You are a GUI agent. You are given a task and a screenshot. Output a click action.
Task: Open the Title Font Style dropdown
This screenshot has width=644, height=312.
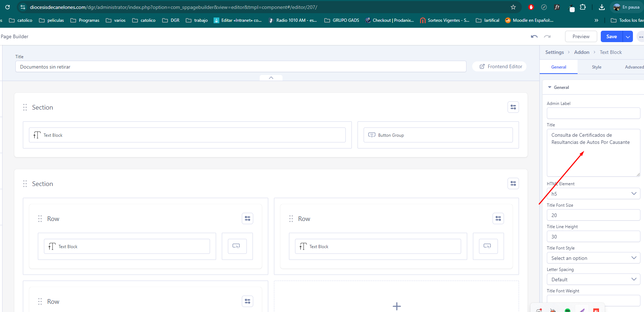(593, 258)
